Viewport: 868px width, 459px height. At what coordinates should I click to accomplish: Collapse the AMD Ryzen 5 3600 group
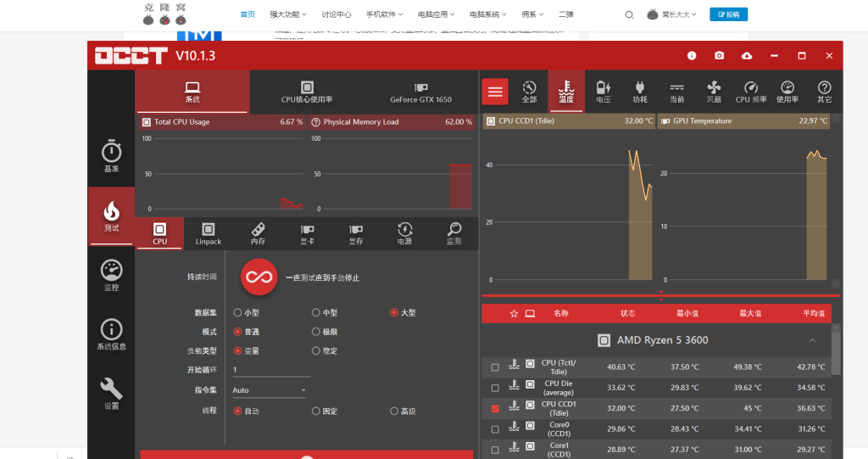point(812,340)
